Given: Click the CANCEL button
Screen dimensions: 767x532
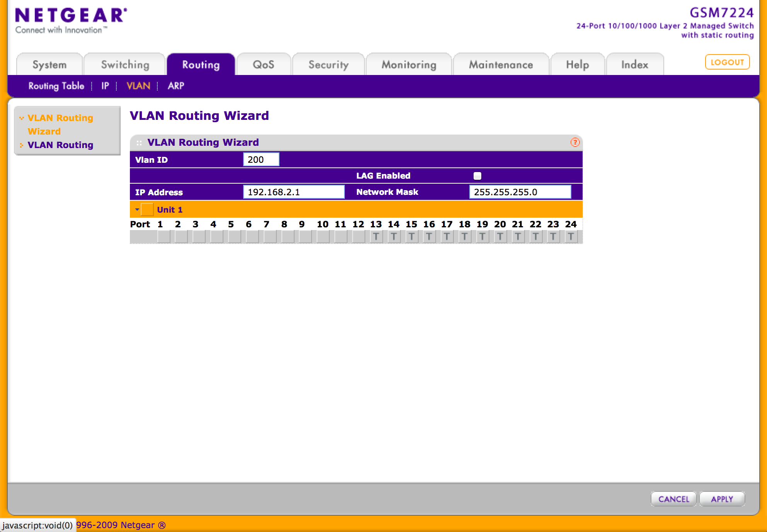Looking at the screenshot, I should point(673,499).
